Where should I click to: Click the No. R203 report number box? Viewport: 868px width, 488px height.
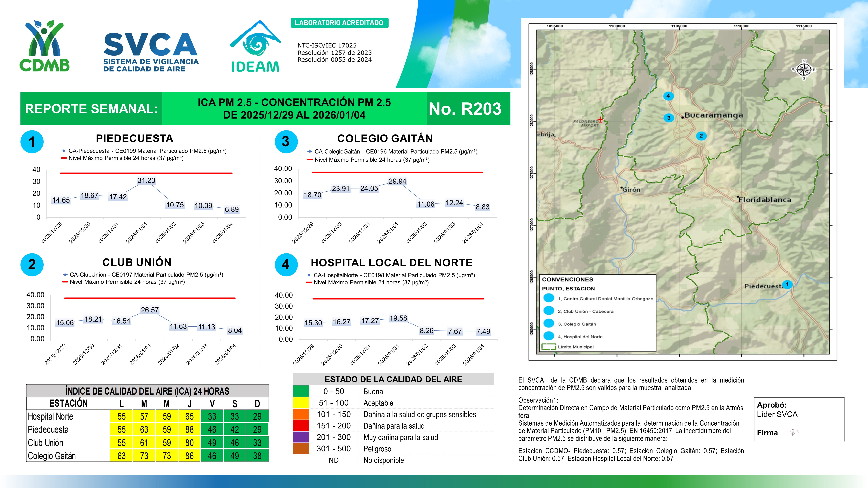[x=465, y=109]
